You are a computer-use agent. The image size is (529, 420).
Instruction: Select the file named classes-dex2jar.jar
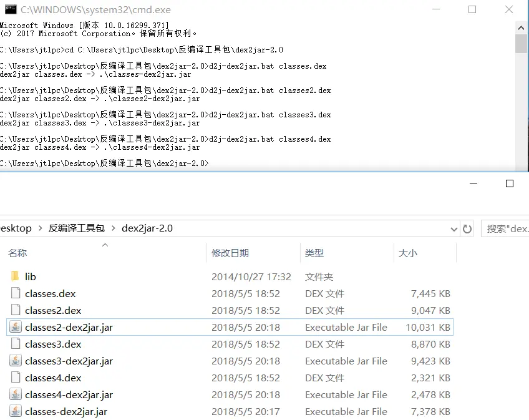(66, 411)
